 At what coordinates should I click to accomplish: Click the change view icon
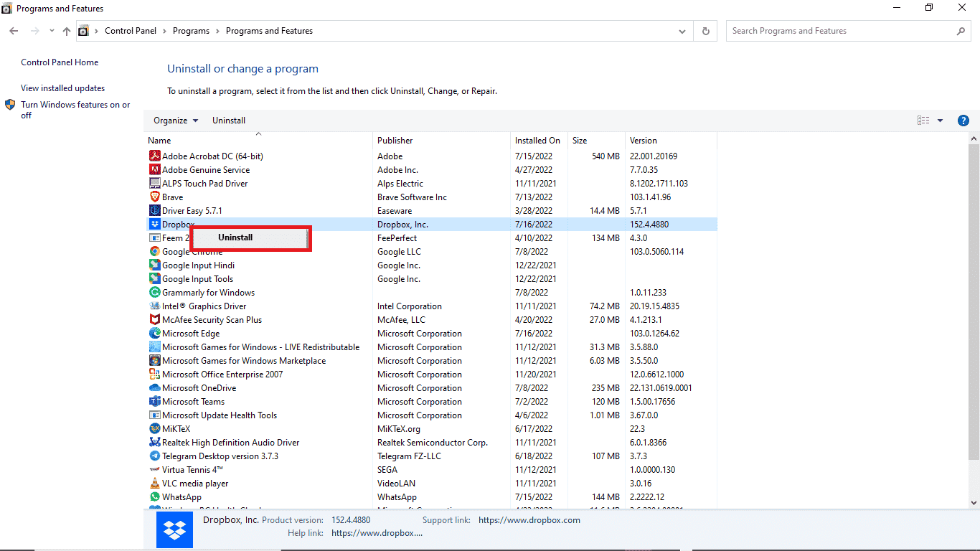(923, 121)
